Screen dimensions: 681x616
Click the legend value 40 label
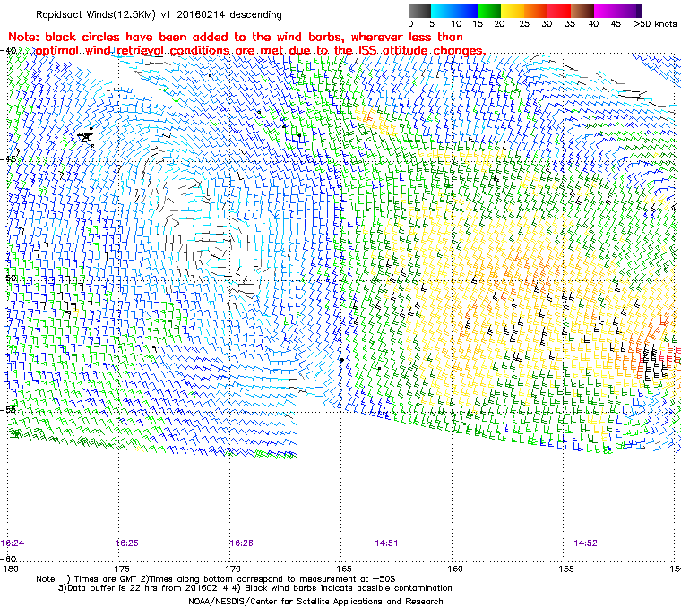coord(593,24)
